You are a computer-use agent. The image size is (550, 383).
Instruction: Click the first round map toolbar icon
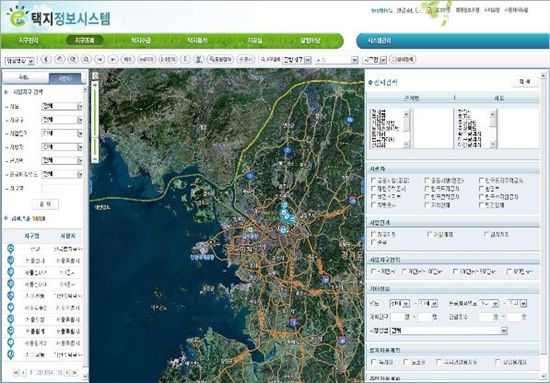coord(46,59)
